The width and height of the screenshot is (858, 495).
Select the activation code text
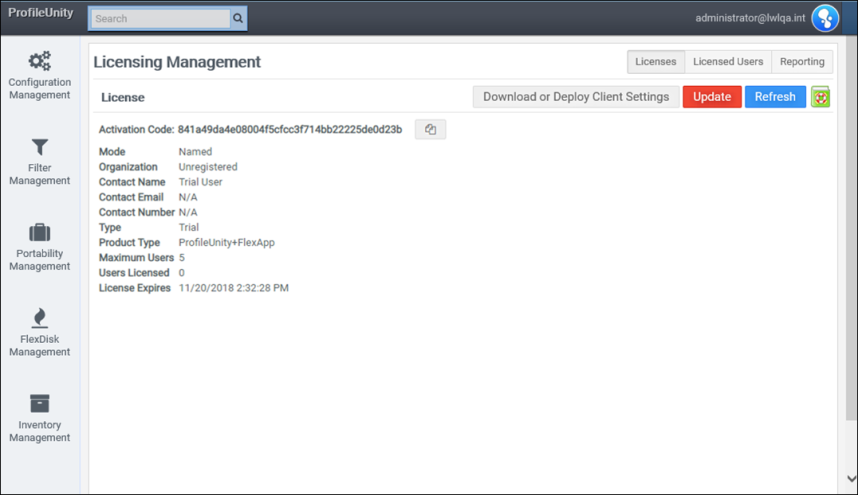tap(290, 130)
